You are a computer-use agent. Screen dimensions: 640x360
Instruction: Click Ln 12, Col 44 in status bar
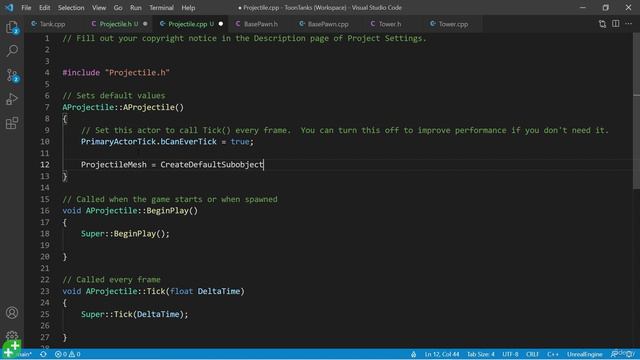click(442, 354)
